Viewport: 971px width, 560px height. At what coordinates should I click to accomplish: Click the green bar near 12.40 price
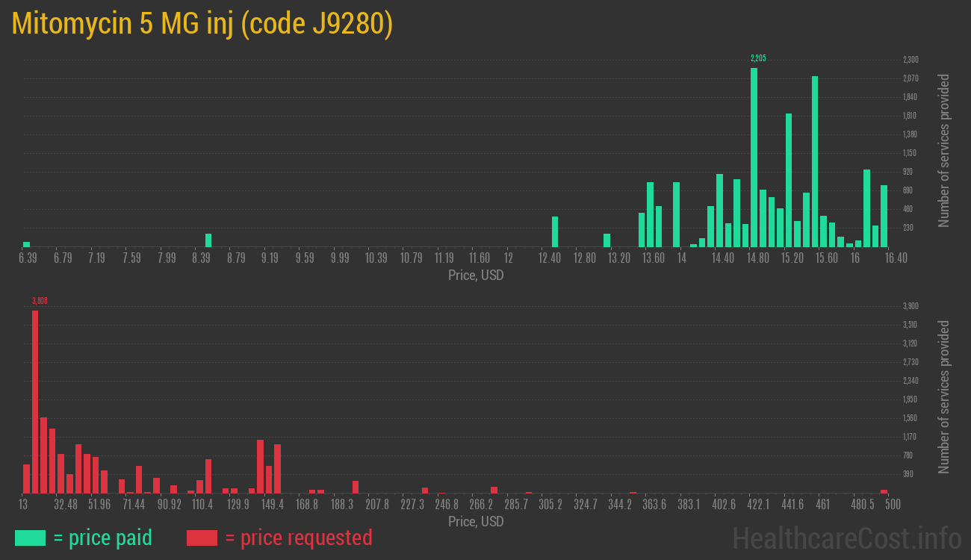click(x=555, y=231)
